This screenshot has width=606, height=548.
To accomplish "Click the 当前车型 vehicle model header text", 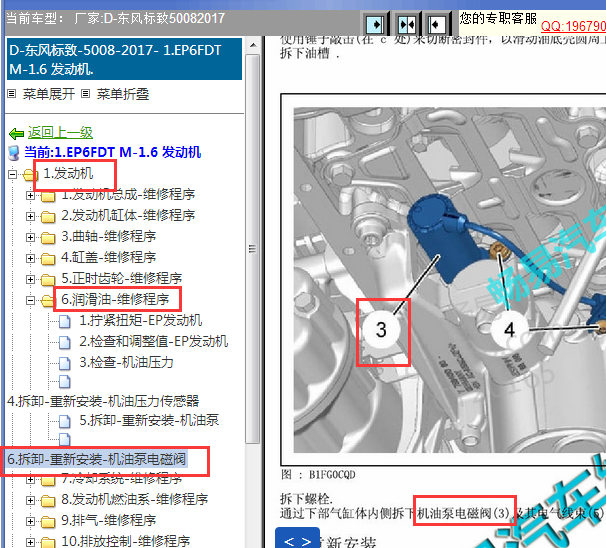I will (x=115, y=18).
